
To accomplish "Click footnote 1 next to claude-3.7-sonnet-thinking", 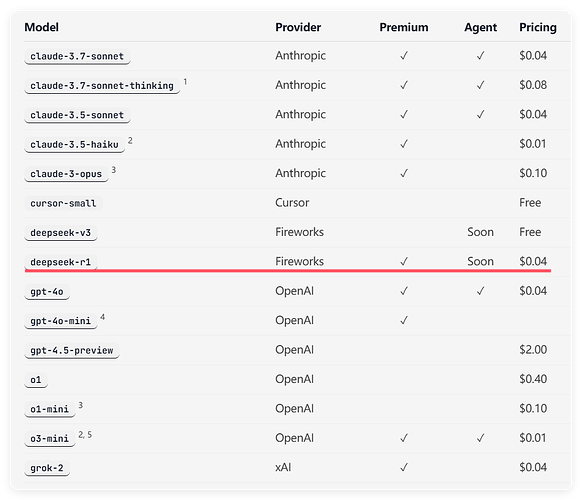I will [x=185, y=81].
